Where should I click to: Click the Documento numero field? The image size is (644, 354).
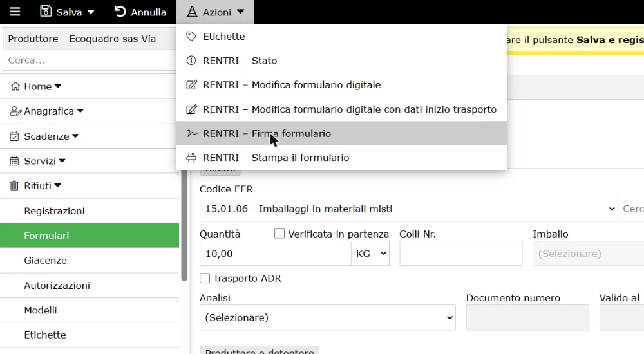coord(527,317)
